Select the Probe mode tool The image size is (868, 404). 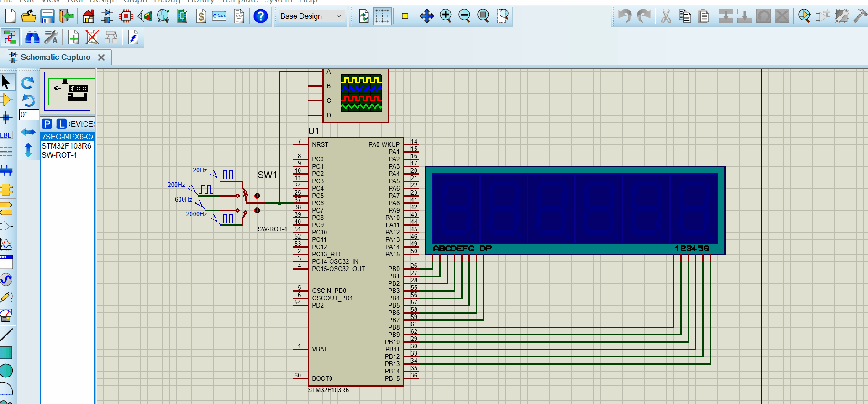click(6, 297)
